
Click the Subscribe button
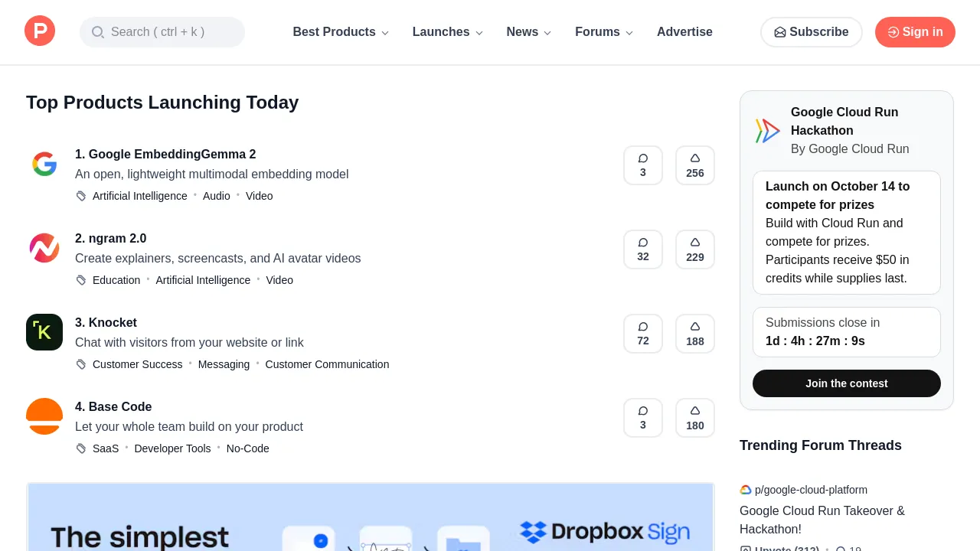[x=812, y=32]
